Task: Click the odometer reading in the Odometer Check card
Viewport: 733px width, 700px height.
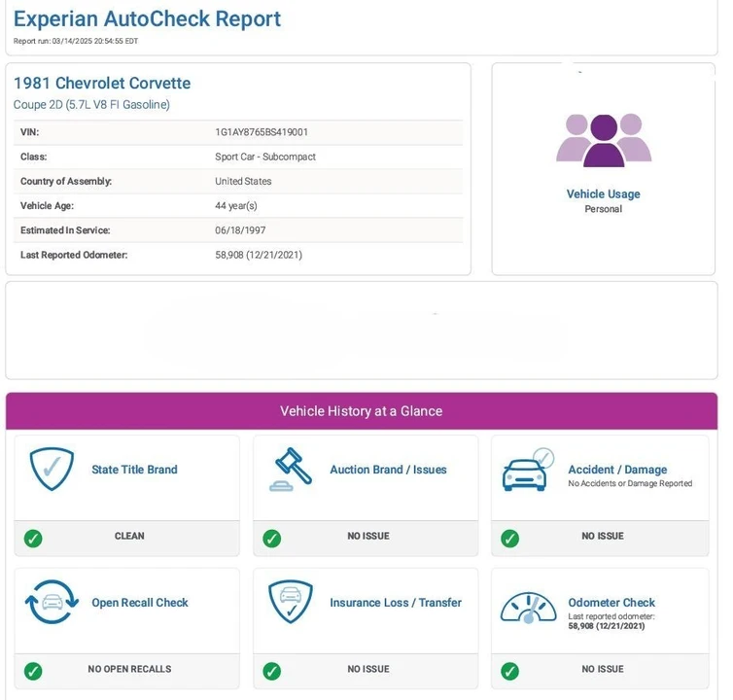Action: [607, 626]
